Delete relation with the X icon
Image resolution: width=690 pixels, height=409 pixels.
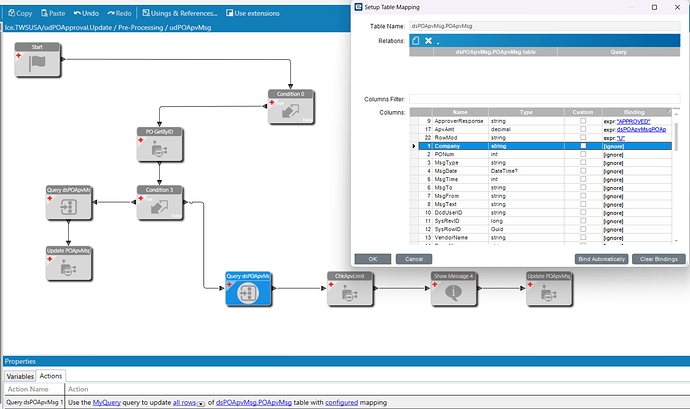tap(428, 41)
